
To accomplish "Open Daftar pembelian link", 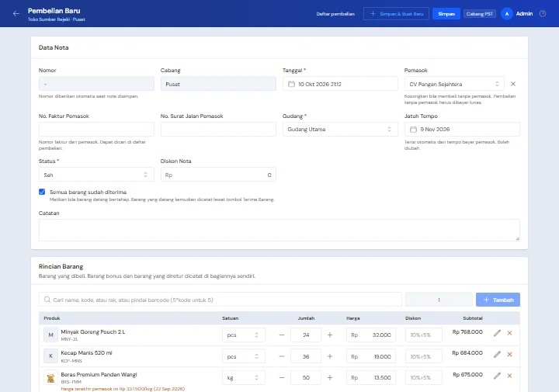I will [x=335, y=14].
